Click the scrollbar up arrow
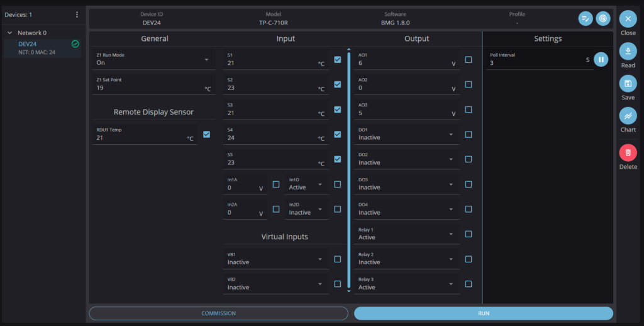Screen dimensions: 644x326 pos(348,49)
